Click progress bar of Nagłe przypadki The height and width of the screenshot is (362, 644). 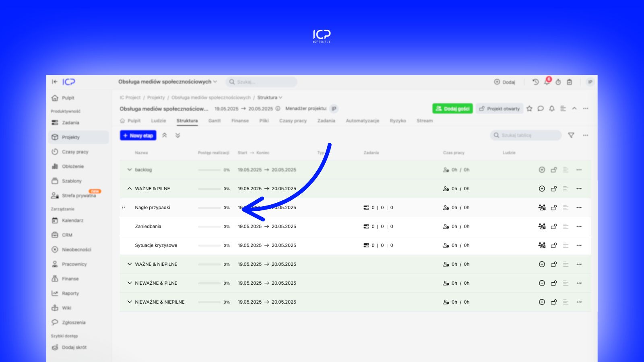(x=209, y=208)
